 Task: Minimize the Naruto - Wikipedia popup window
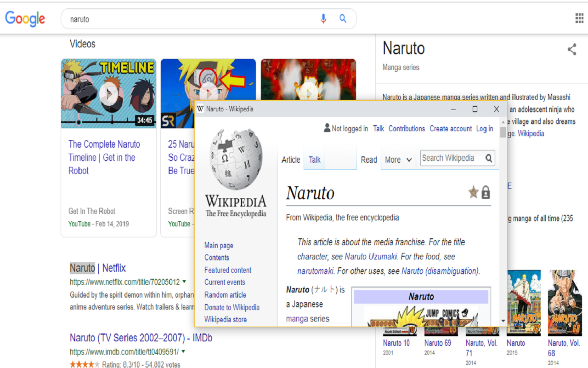[453, 109]
